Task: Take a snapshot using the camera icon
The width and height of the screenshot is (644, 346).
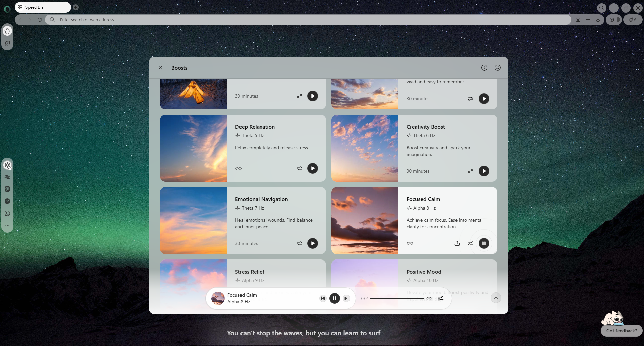Action: 578,20
